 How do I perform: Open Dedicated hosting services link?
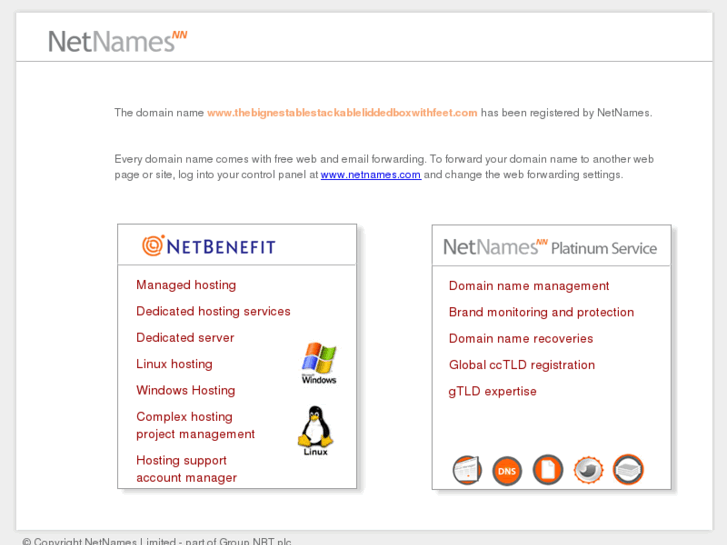coord(213,311)
